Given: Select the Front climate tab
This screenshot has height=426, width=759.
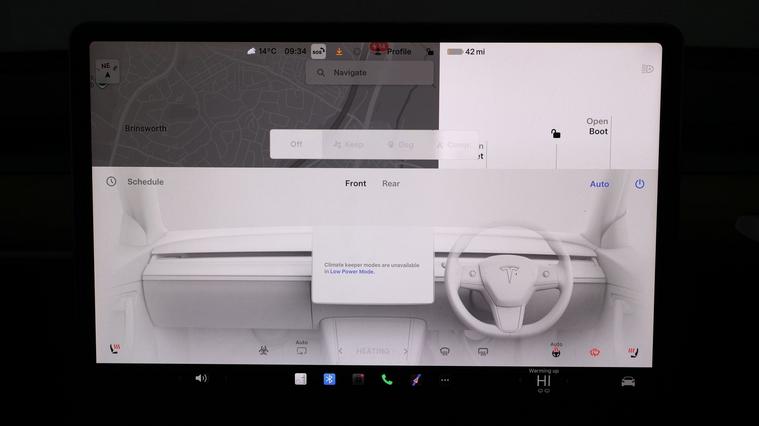Looking at the screenshot, I should click(355, 184).
